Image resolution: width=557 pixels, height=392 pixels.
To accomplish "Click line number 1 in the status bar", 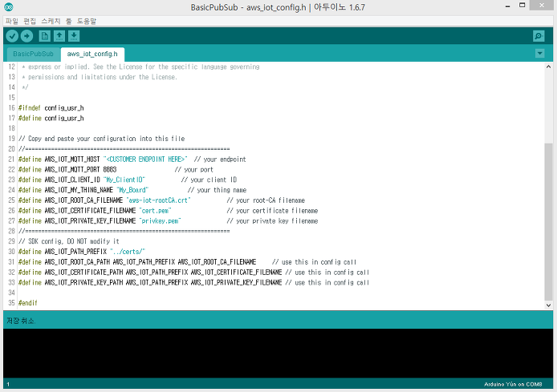I will pos(8,384).
